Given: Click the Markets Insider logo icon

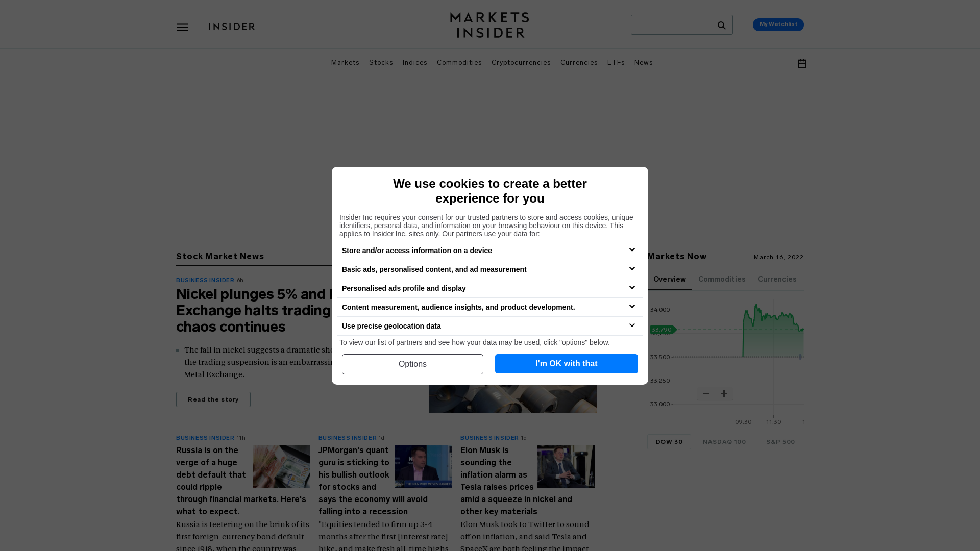Looking at the screenshot, I should click(489, 25).
